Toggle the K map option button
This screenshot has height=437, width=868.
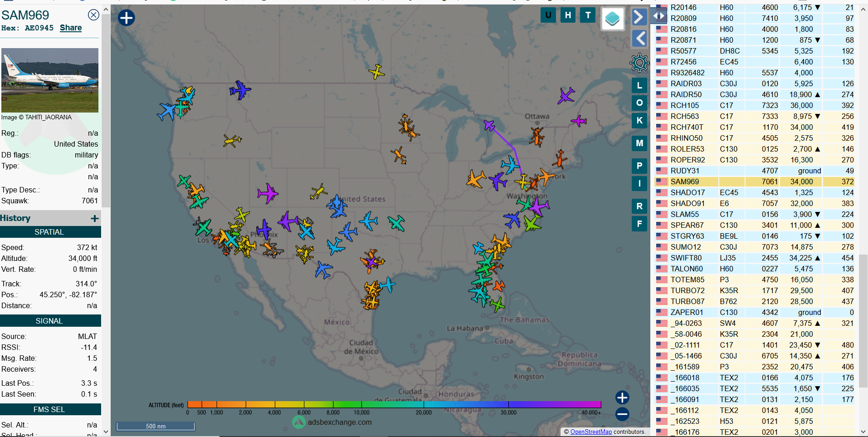point(639,120)
